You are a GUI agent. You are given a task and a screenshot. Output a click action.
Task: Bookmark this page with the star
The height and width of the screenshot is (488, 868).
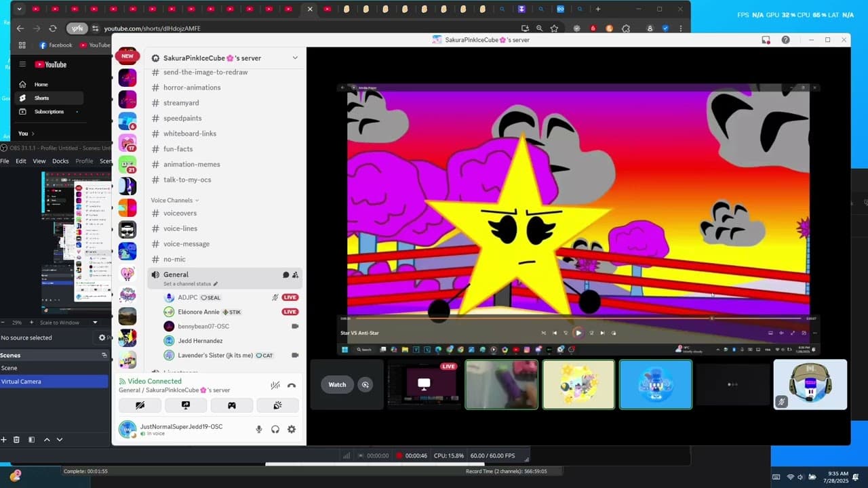(554, 28)
